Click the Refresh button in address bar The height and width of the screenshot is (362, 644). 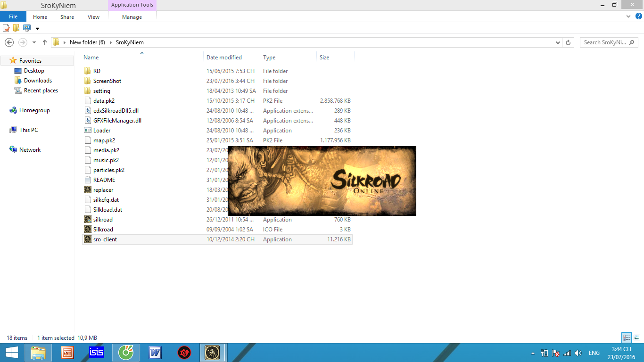(568, 42)
